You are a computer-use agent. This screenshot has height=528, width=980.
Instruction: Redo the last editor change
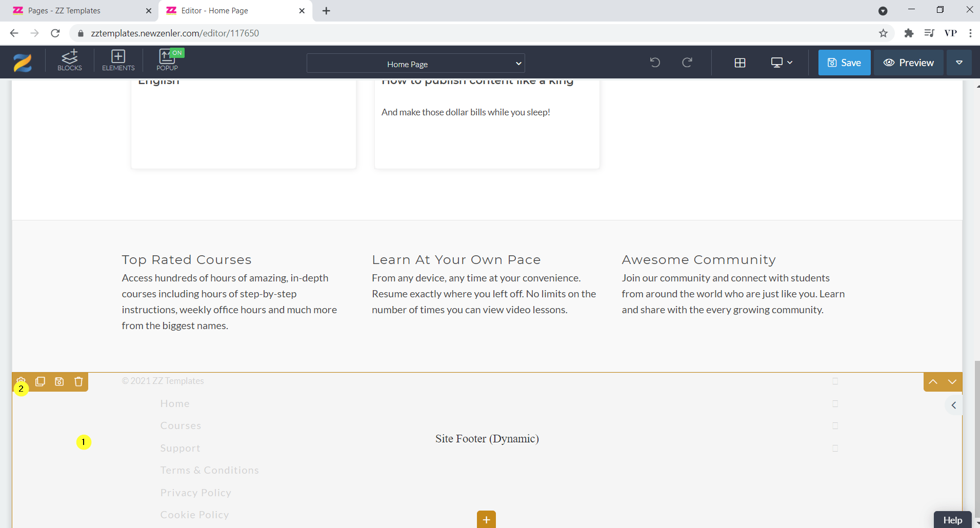coord(687,63)
